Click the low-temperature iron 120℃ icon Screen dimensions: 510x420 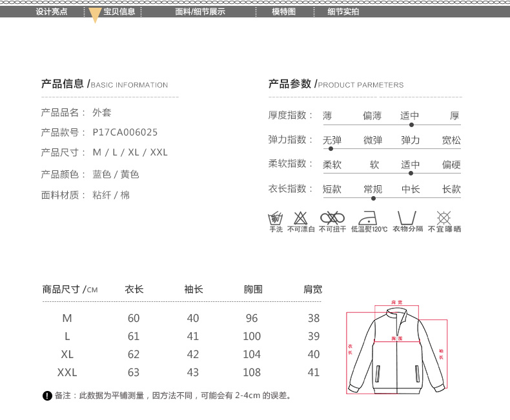coord(369,217)
